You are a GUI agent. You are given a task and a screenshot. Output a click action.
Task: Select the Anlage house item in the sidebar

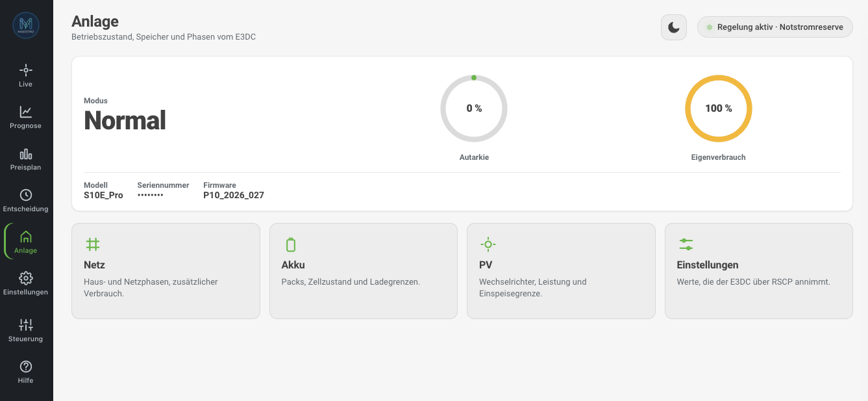(x=26, y=242)
